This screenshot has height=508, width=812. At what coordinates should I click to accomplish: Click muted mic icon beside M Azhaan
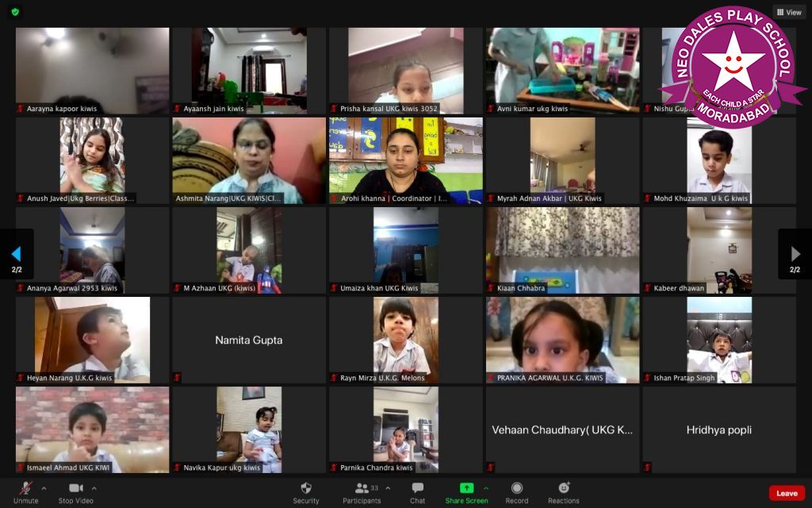(178, 287)
